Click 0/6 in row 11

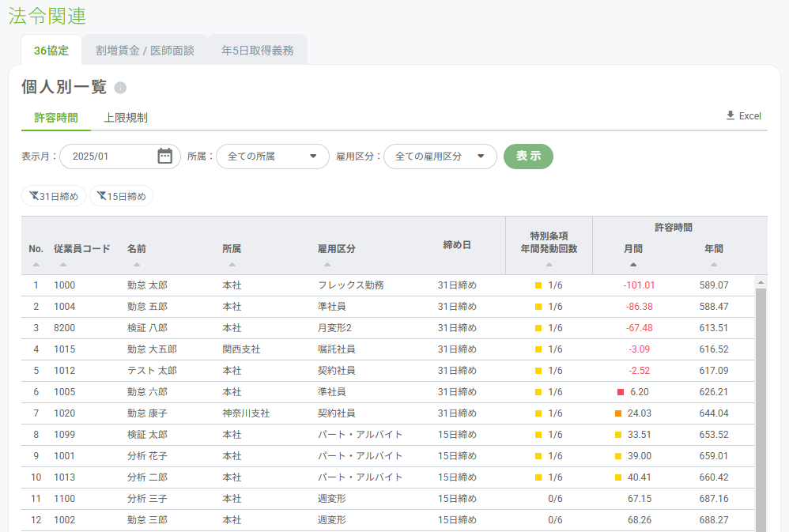click(x=555, y=499)
